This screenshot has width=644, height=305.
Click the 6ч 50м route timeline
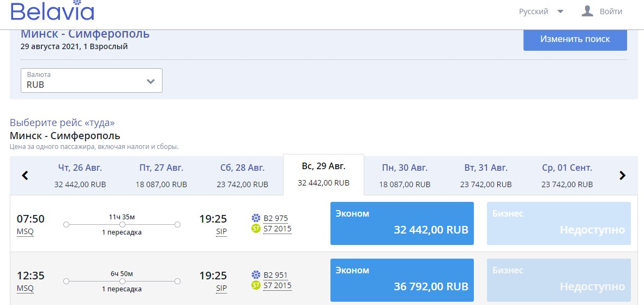(x=122, y=281)
